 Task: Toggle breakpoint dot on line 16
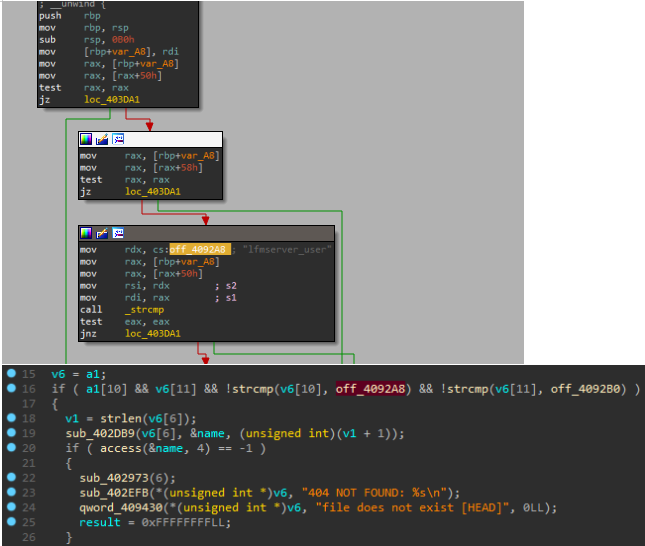point(11,388)
